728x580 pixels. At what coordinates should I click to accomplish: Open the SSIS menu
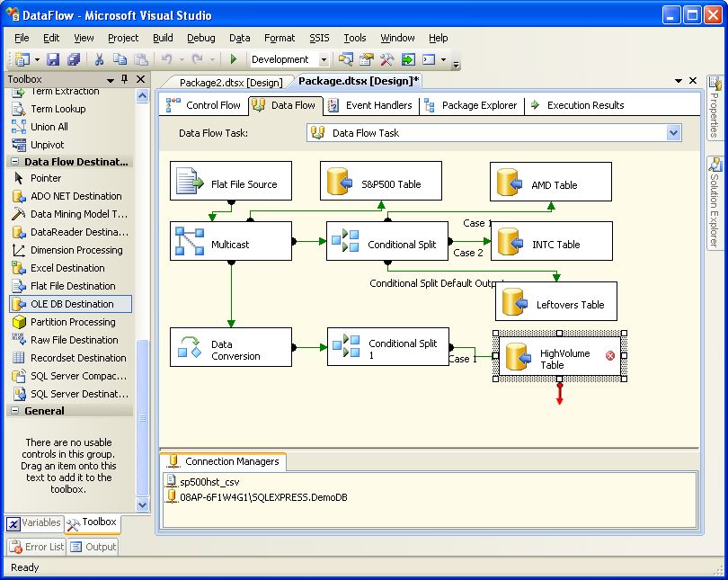click(319, 38)
